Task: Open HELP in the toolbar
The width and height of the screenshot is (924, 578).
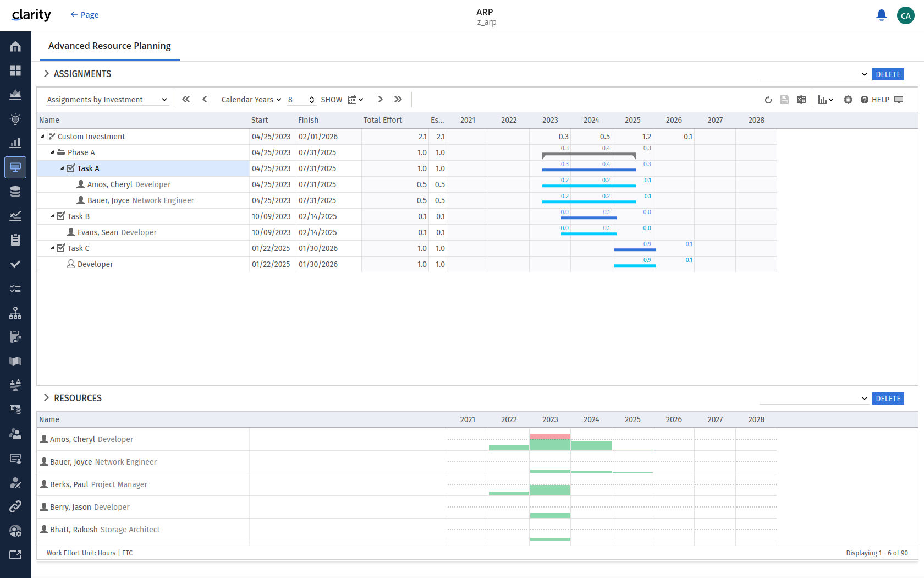Action: tap(875, 100)
